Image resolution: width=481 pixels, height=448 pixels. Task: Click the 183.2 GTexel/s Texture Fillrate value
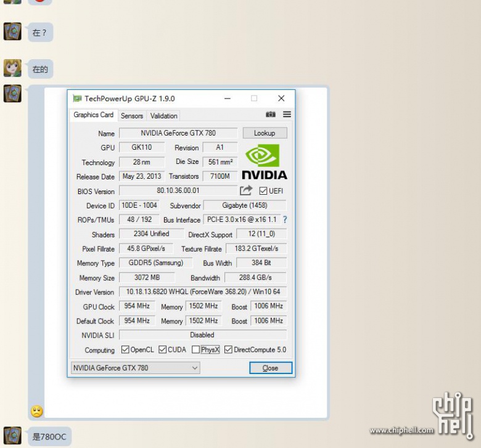tap(256, 248)
